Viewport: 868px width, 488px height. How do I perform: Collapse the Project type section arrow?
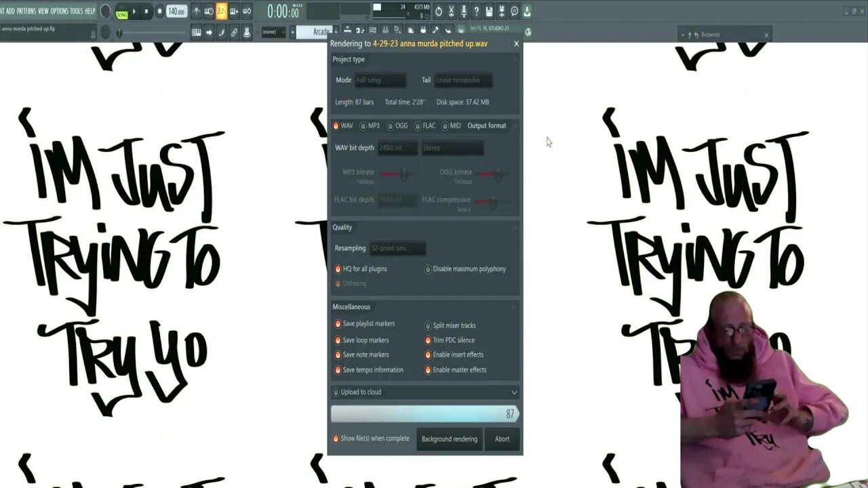coord(514,60)
